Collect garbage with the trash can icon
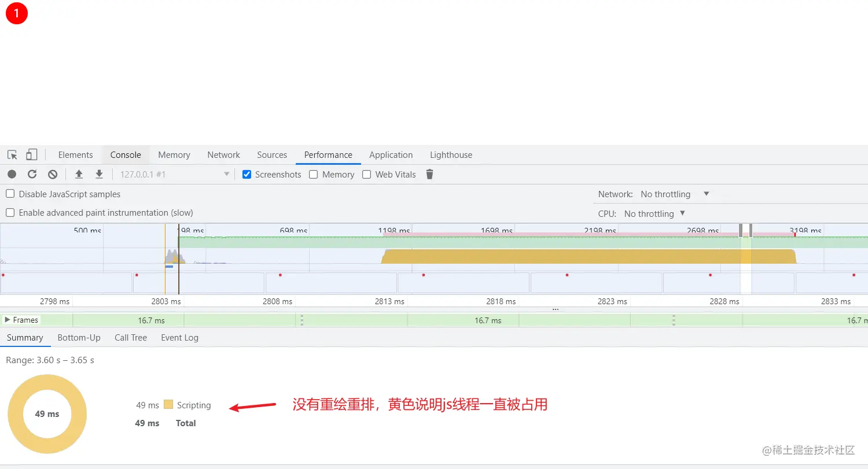This screenshot has width=868, height=469. pos(429,174)
